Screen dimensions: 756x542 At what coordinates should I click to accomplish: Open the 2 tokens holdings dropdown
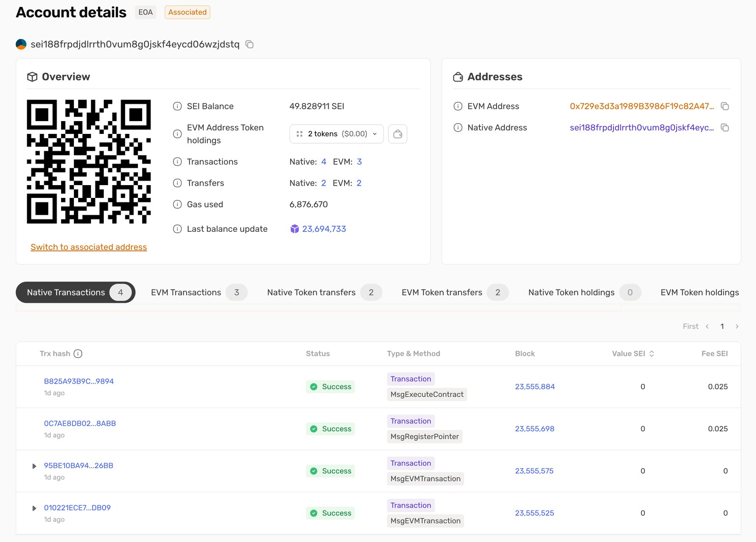point(337,134)
